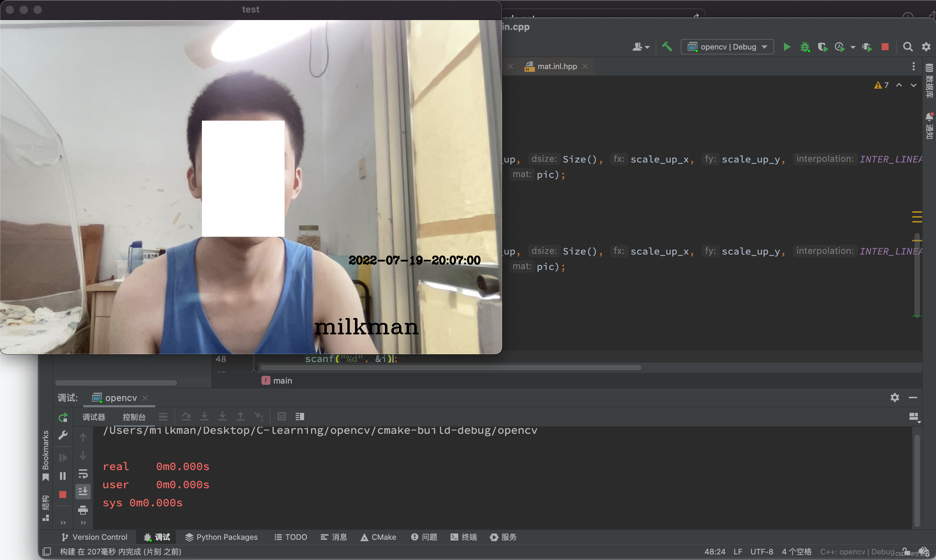Open the opencv | Debug configuration dropdown
The image size is (936, 560).
(x=727, y=47)
